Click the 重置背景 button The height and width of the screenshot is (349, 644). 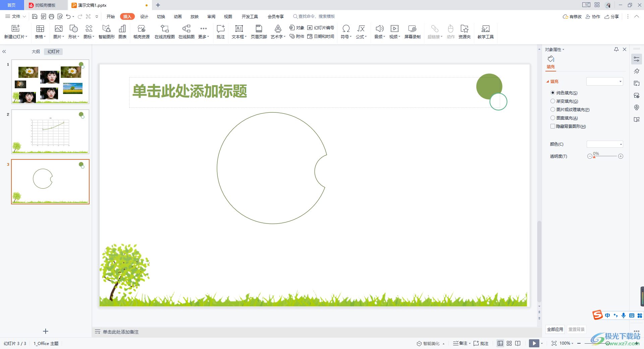(577, 329)
